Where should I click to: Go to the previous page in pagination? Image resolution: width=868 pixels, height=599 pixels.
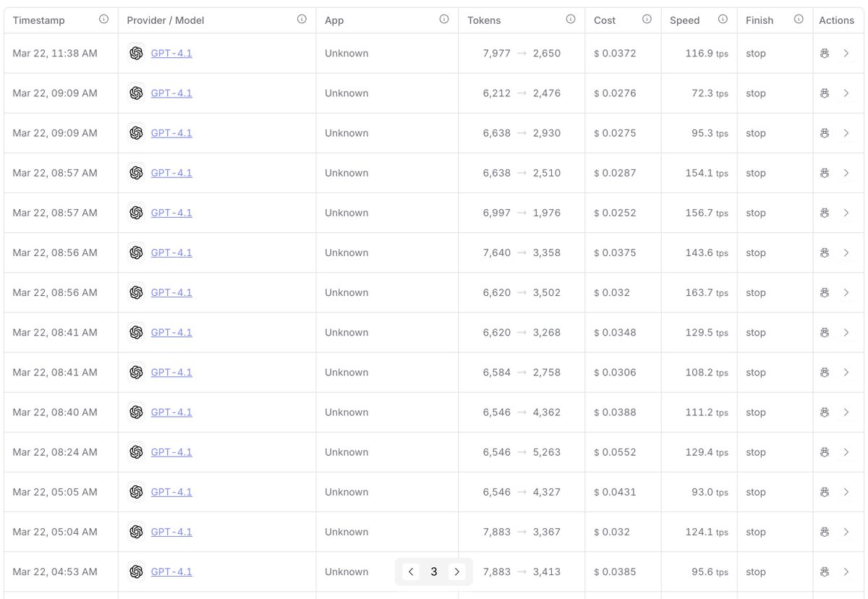(x=411, y=572)
